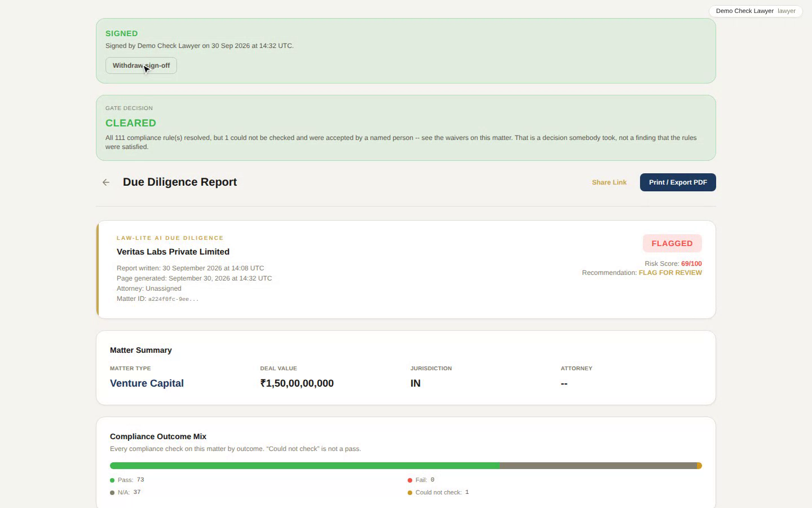
Task: Click the Page generated timestamp line
Action: tap(194, 278)
